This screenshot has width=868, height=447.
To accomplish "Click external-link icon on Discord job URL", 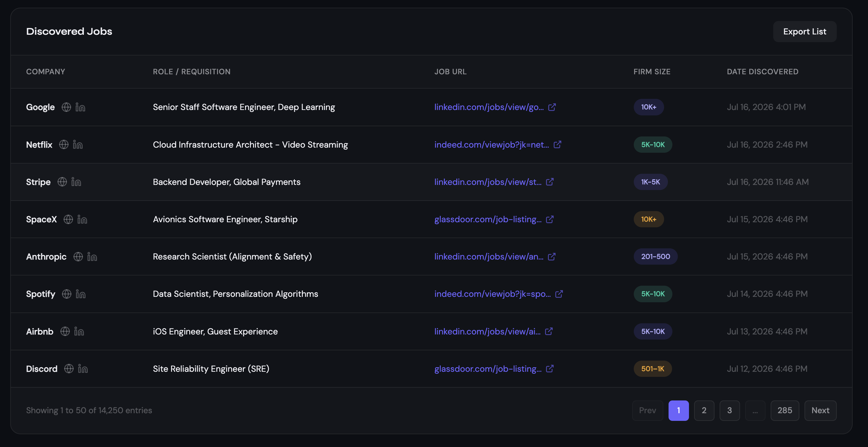I will (550, 369).
